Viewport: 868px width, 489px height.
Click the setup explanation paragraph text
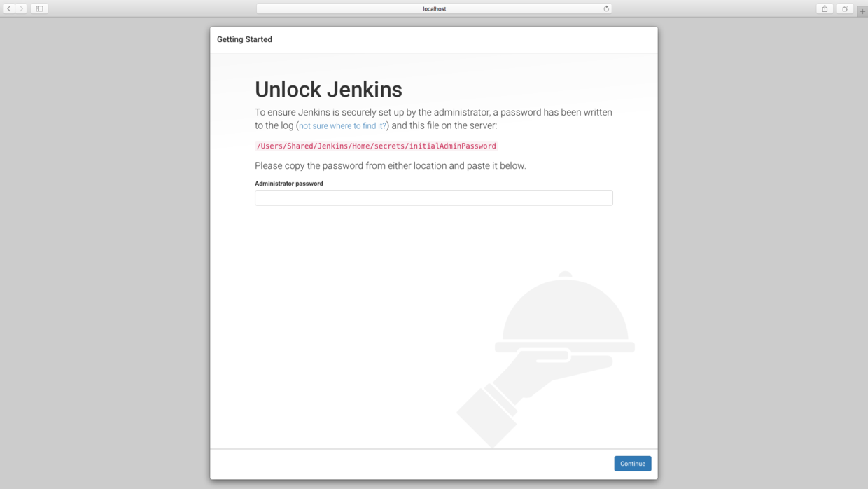pos(433,118)
